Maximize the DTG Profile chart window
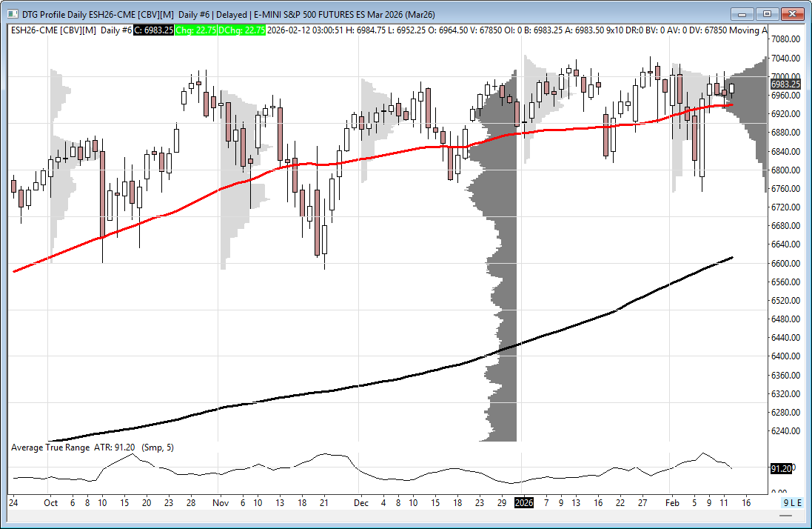 767,13
